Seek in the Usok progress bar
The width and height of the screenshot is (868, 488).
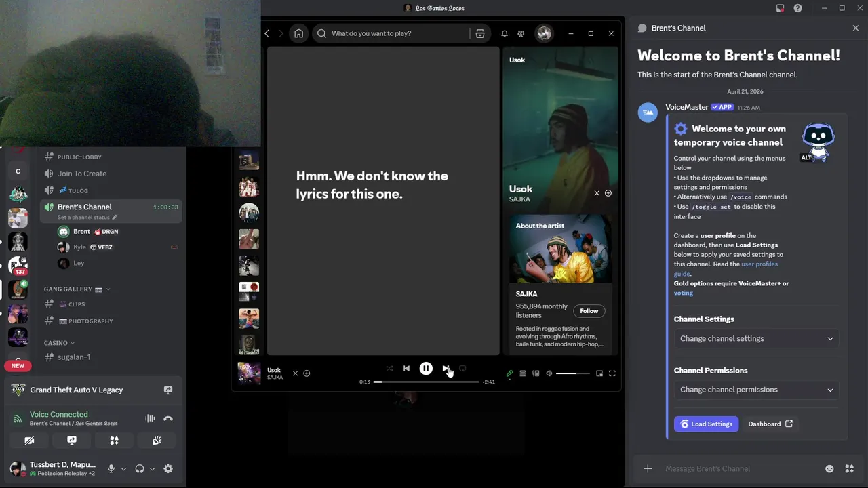coord(427,382)
